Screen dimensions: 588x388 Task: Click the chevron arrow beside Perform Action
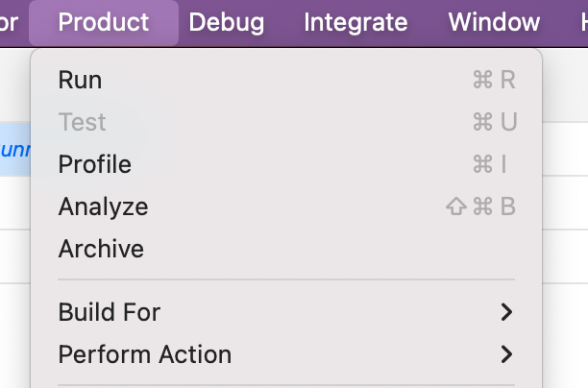point(506,354)
